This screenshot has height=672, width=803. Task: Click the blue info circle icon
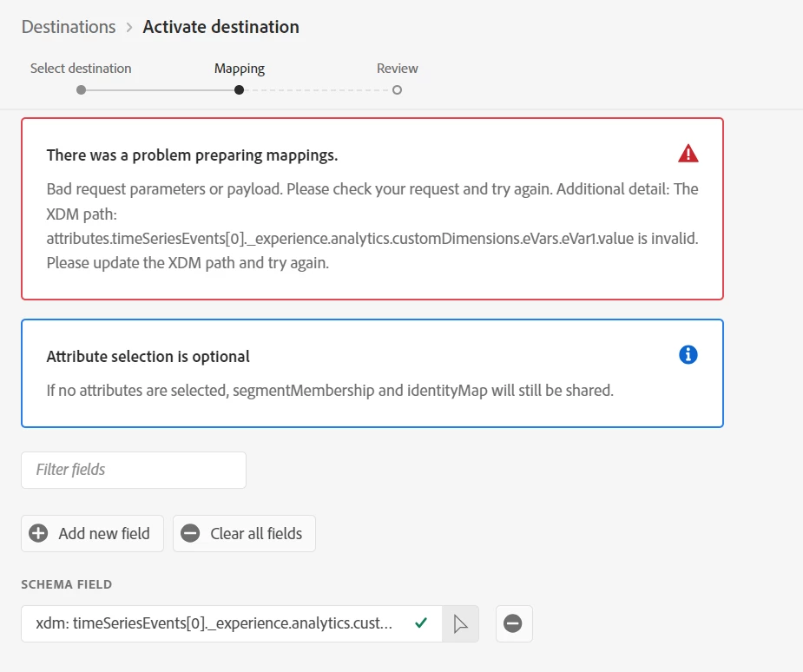[x=688, y=354]
